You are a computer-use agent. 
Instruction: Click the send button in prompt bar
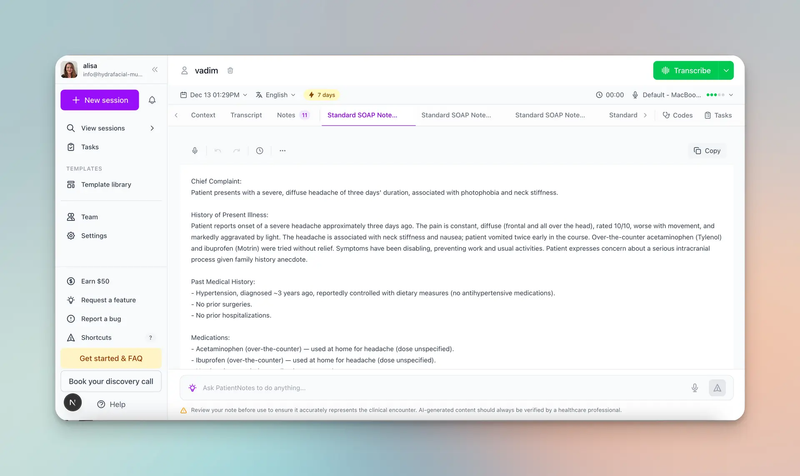(717, 388)
